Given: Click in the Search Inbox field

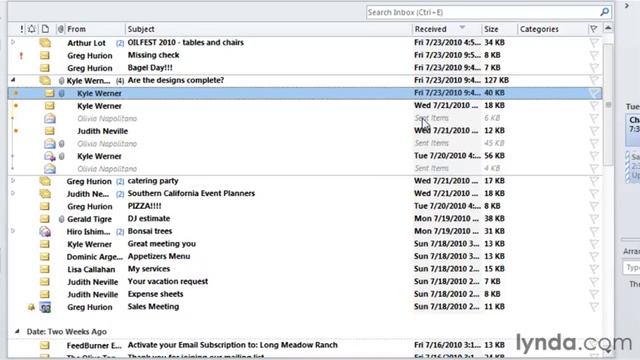Looking at the screenshot, I should (x=483, y=12).
